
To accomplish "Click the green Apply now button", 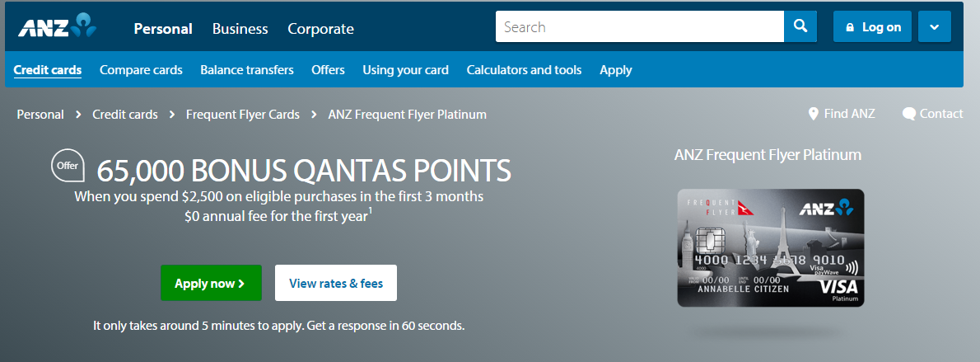I will 212,283.
